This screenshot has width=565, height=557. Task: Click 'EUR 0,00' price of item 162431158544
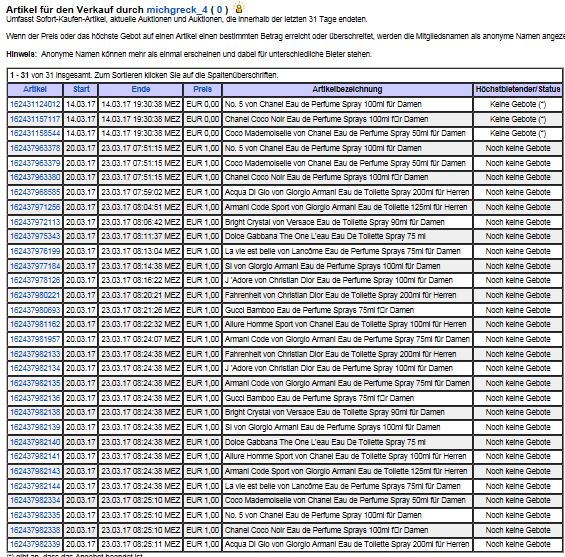pos(203,133)
